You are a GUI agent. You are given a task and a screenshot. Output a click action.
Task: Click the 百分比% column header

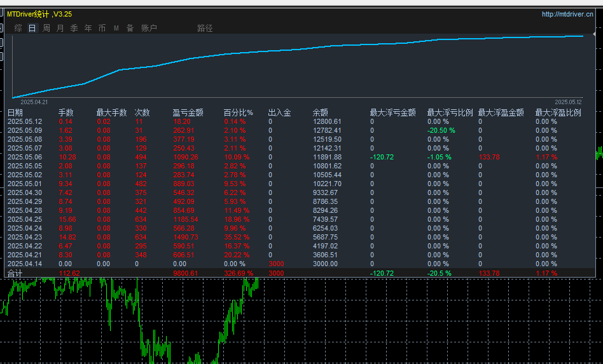[239, 112]
